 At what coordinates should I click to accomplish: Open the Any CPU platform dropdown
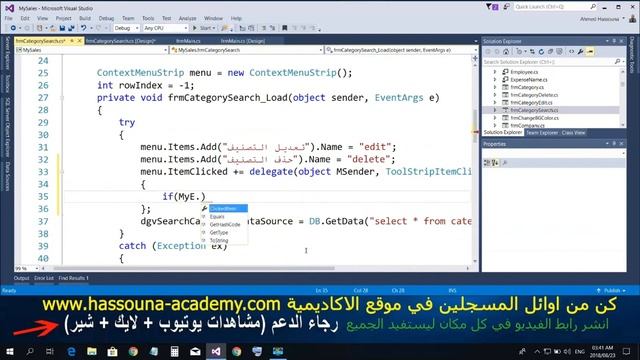(x=165, y=28)
